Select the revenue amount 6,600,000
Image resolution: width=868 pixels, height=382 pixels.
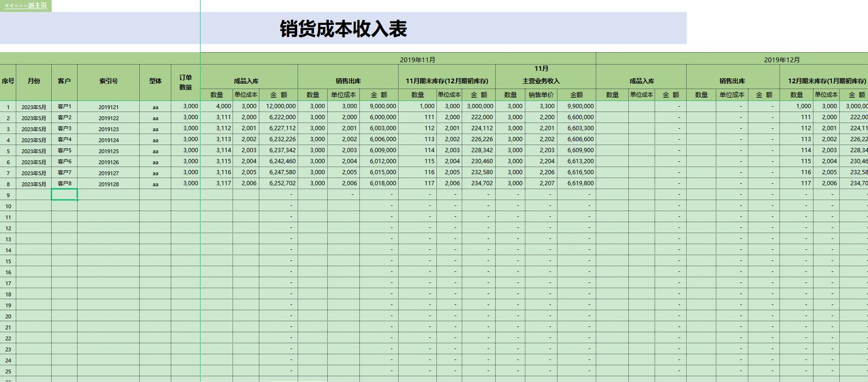(x=577, y=117)
